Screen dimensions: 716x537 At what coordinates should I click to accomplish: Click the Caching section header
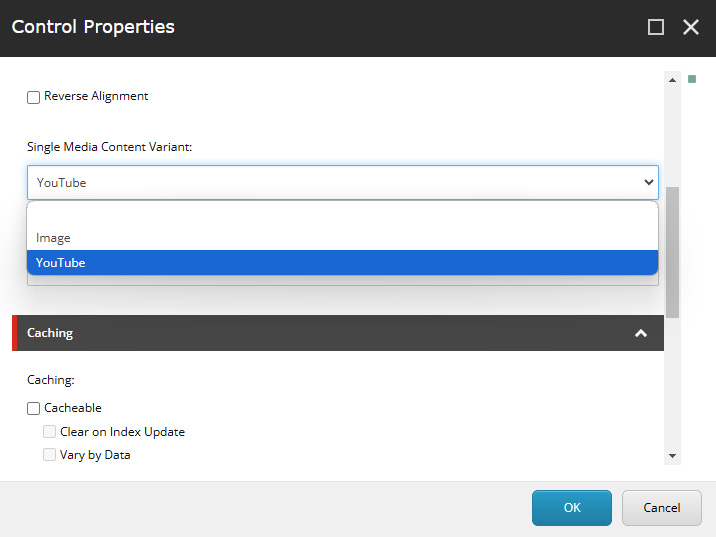coord(338,333)
